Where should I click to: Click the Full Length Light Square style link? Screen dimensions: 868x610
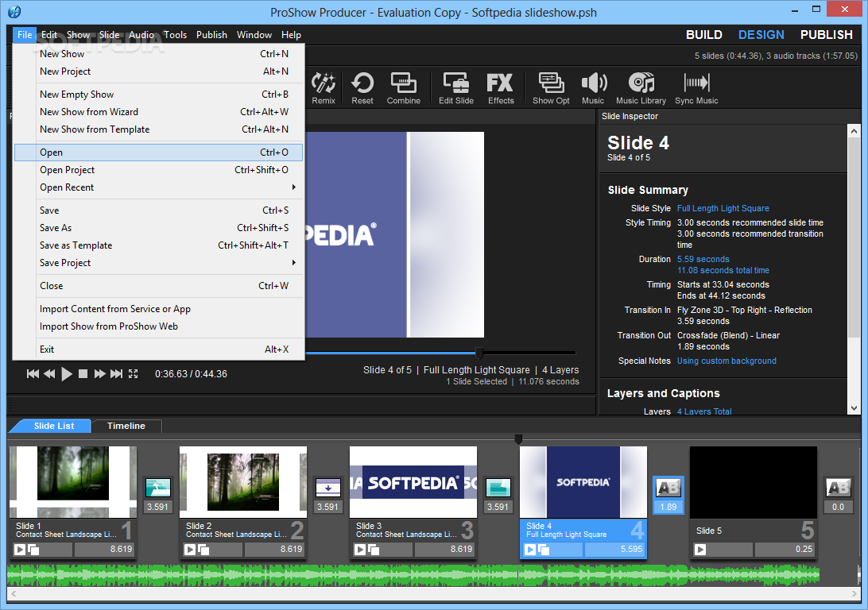coord(723,208)
